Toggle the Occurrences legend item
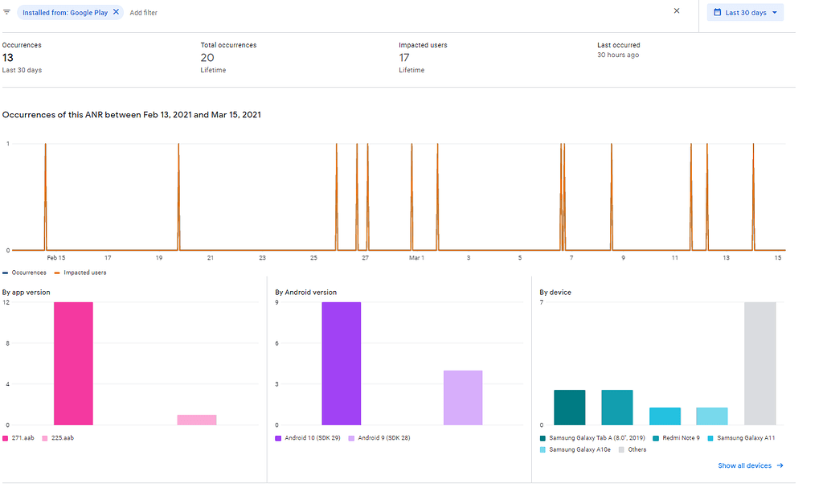Viewport: 823px width, 504px height. coord(24,273)
